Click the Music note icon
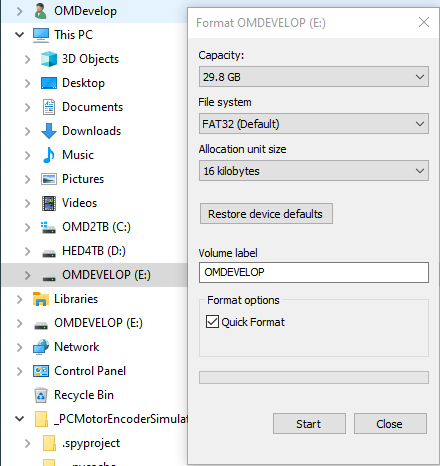 pyautogui.click(x=49, y=155)
